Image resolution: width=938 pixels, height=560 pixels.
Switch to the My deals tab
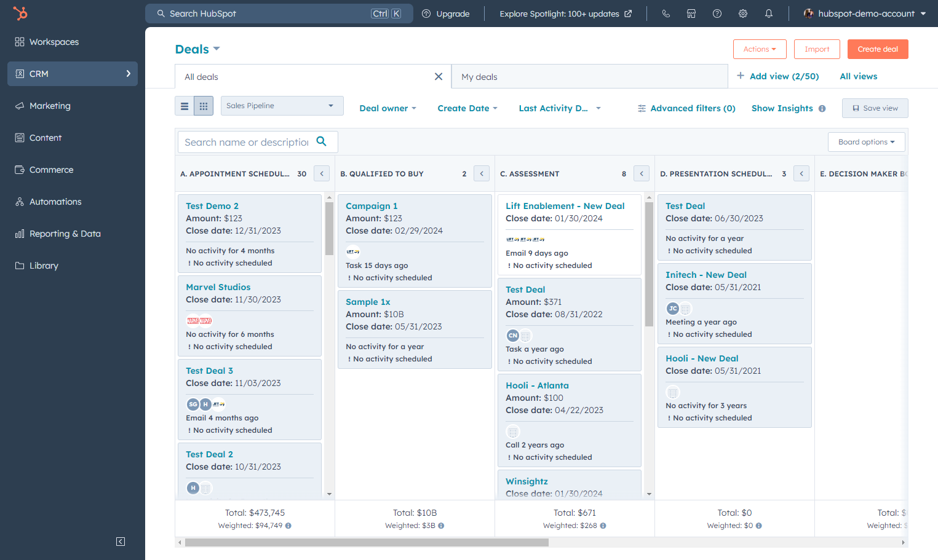(589, 77)
